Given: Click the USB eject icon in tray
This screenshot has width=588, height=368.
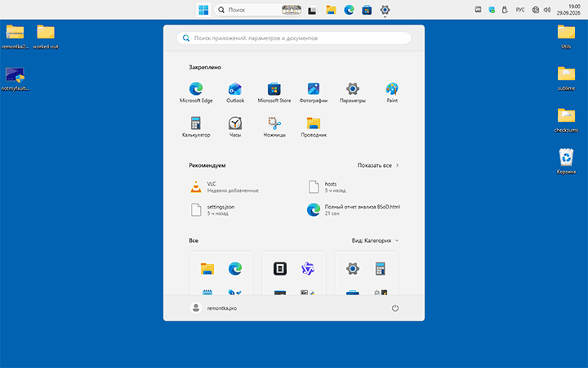Looking at the screenshot, I should [505, 10].
